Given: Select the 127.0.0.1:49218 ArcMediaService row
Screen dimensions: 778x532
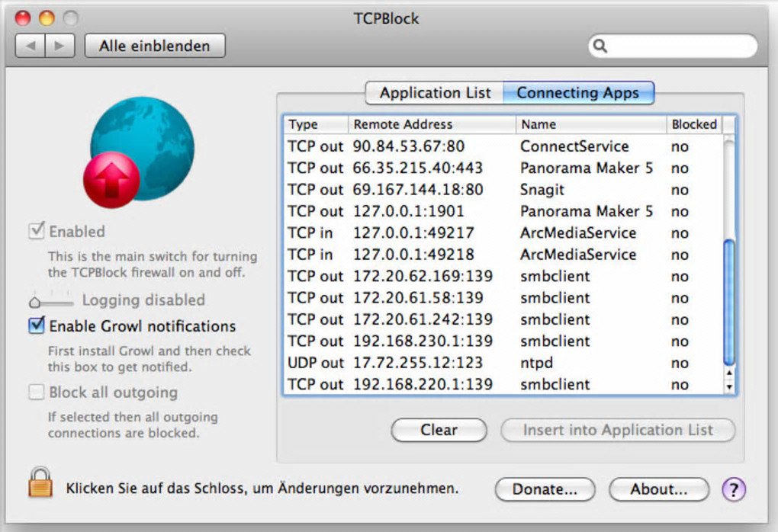Looking at the screenshot, I should pyautogui.click(x=503, y=255).
